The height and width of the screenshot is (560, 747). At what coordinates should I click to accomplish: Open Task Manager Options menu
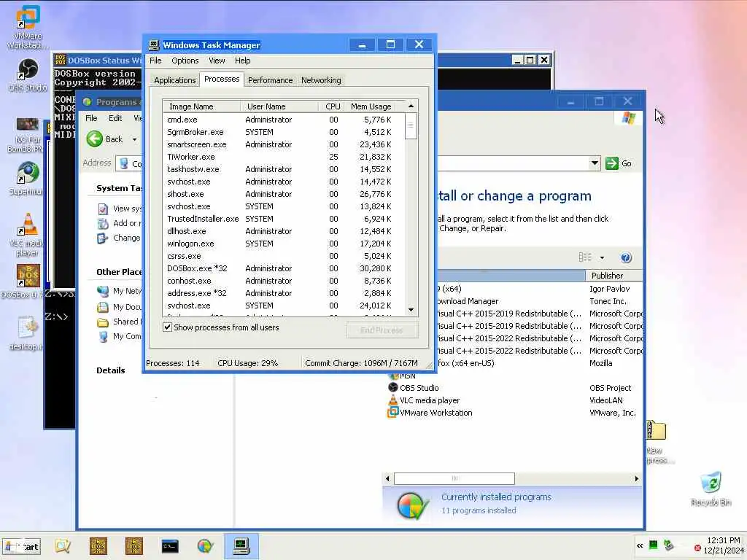pyautogui.click(x=185, y=61)
